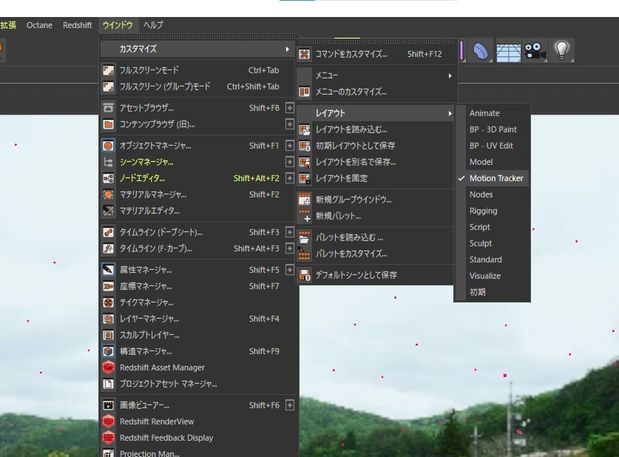Open オブジェクトマネージャ in new window button
Image resolution: width=619 pixels, height=457 pixels.
290,146
